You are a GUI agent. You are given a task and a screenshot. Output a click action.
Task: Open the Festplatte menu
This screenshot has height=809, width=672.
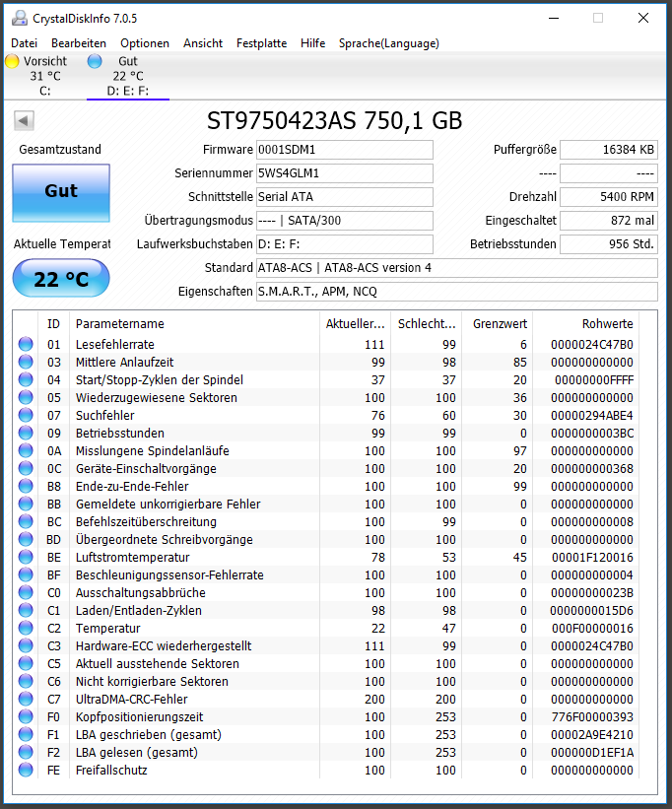pyautogui.click(x=261, y=43)
